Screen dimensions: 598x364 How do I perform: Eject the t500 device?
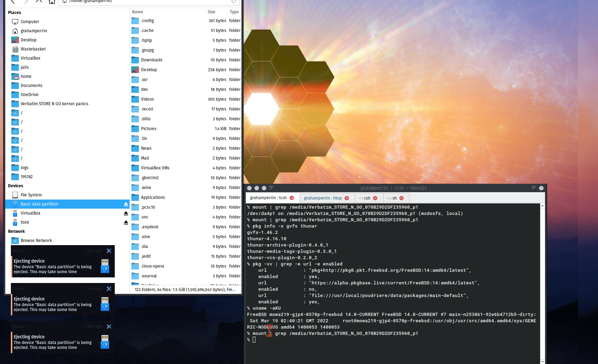(x=126, y=222)
